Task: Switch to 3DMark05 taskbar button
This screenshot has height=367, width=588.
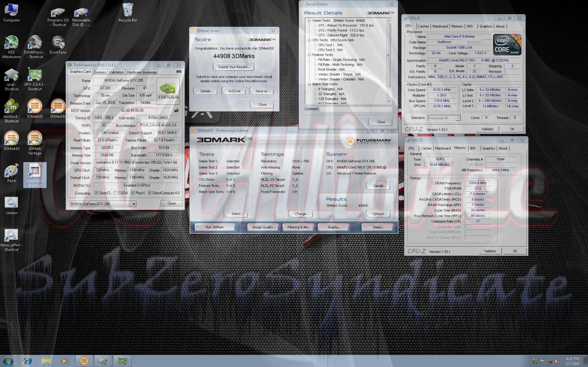Action: [84, 361]
